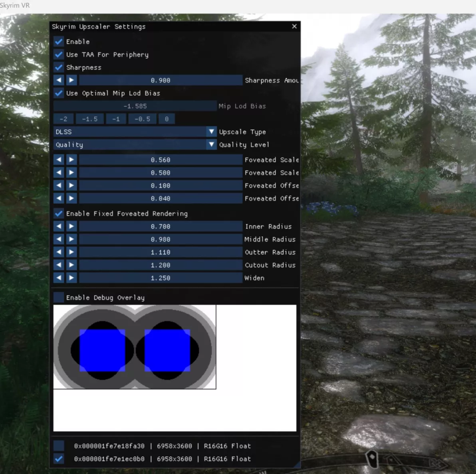The image size is (476, 474).
Task: Click right arrow beside Foveated Scale 0.560
Action: coord(71,160)
